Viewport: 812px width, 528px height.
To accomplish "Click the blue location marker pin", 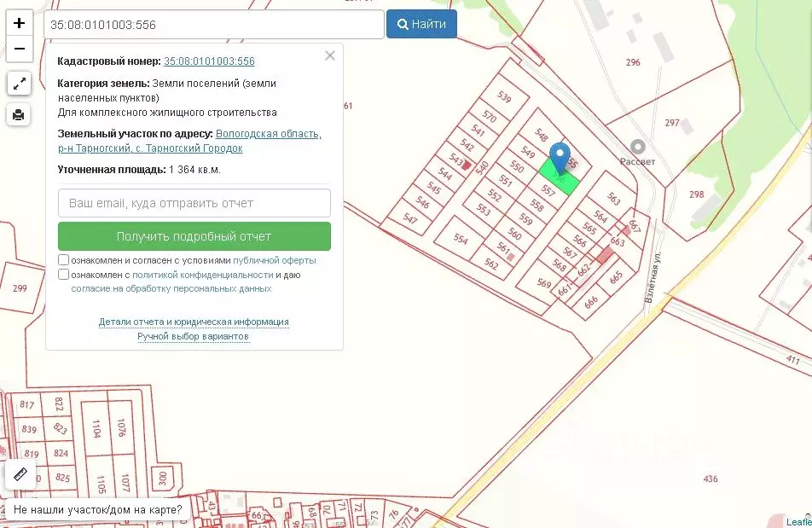I will 560,158.
